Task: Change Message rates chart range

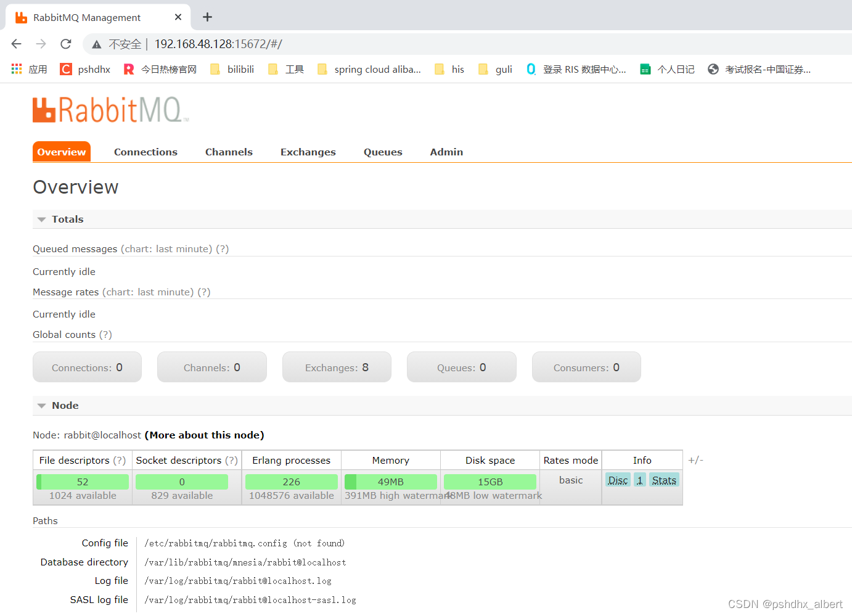Action: tap(148, 292)
